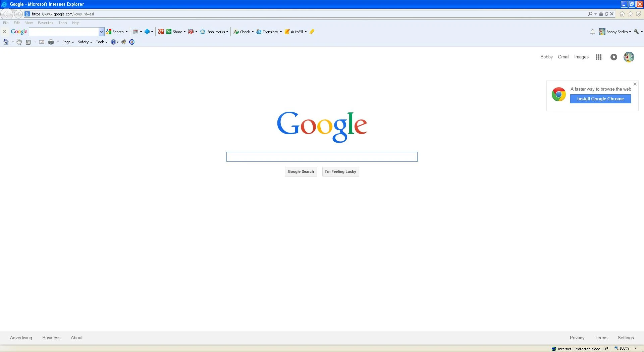644x352 pixels.
Task: Click the browser Forward arrow button
Action: click(18, 14)
